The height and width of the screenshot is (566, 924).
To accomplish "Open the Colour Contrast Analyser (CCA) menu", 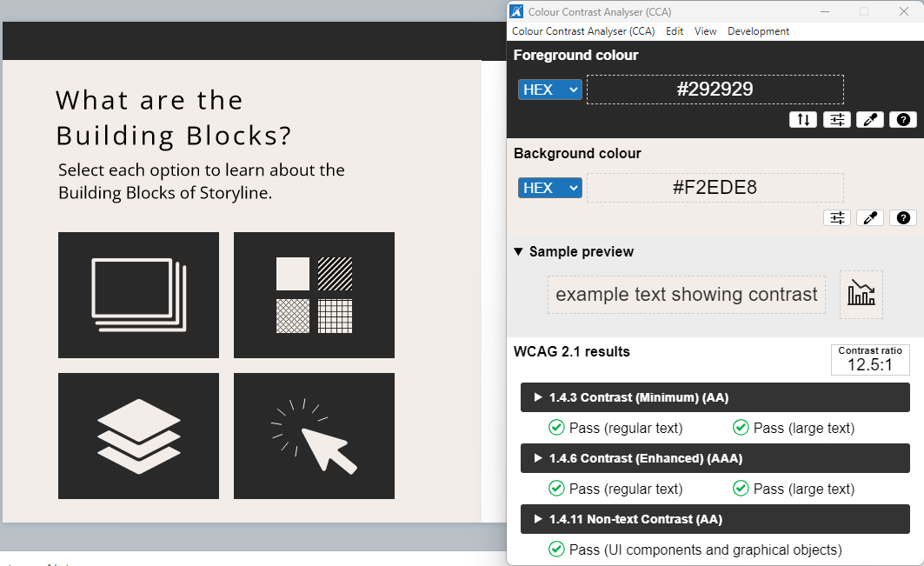I will click(583, 31).
